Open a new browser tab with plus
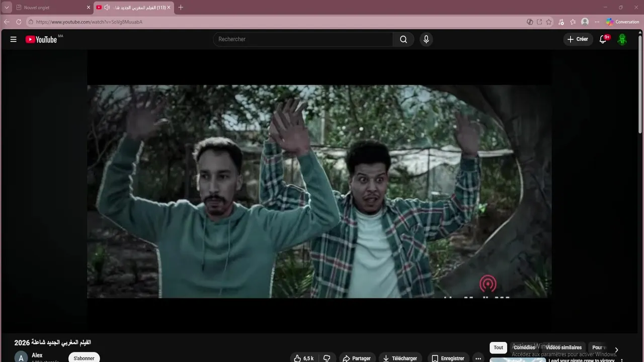The height and width of the screenshot is (362, 644). [181, 8]
